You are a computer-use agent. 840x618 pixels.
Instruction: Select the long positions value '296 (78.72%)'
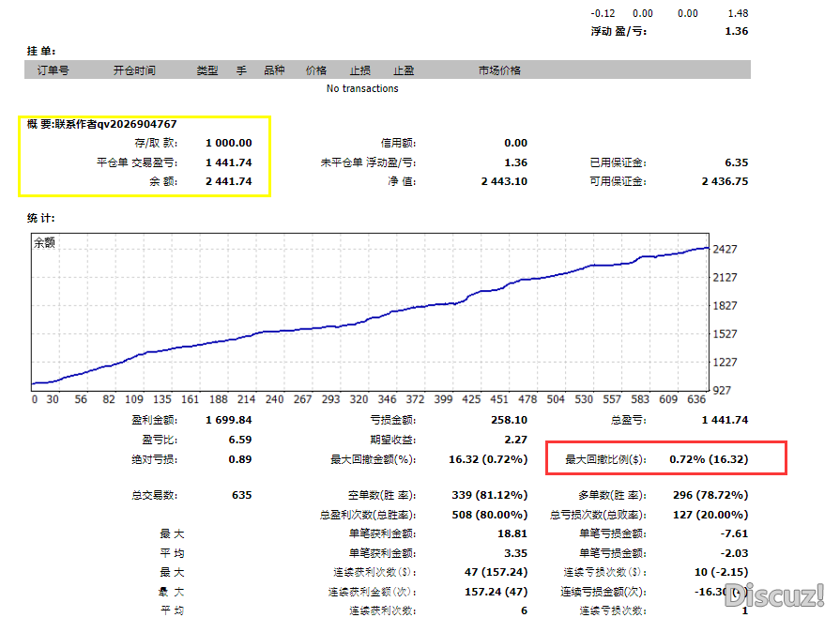[710, 495]
